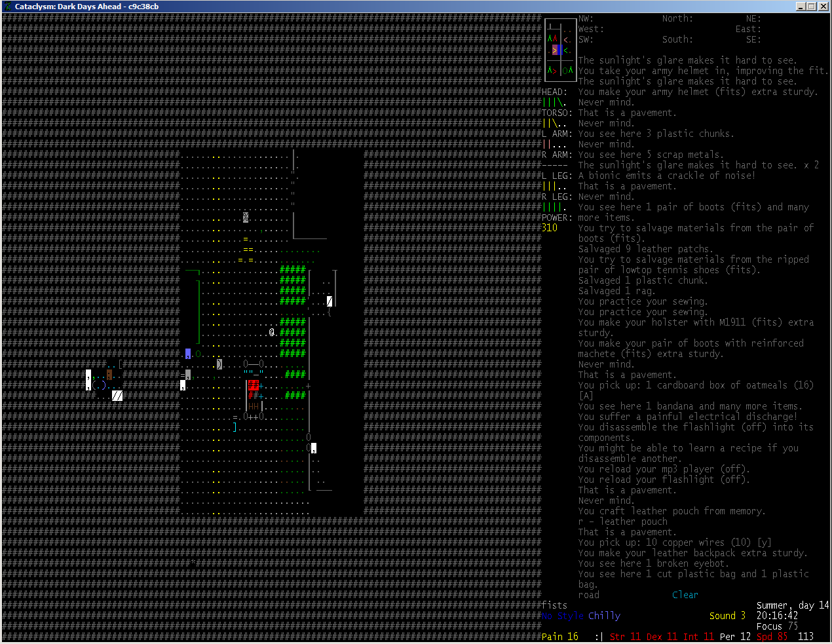Click the POWER value 310
The image size is (832, 644).
pos(550,228)
